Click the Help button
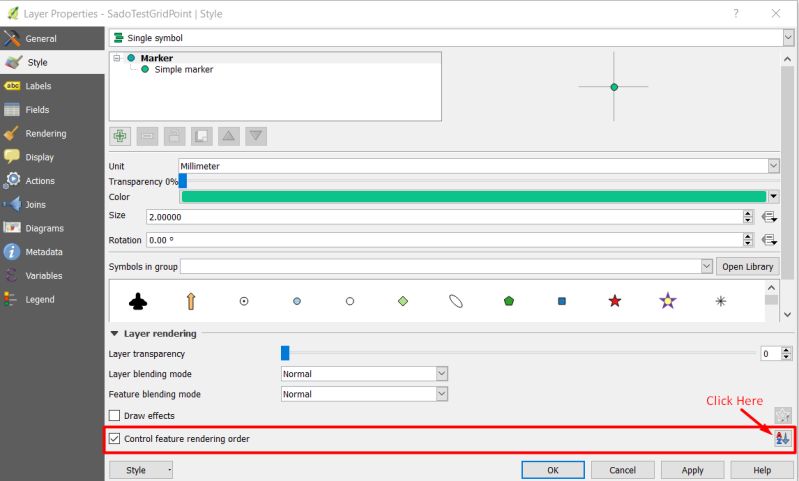 [x=762, y=470]
